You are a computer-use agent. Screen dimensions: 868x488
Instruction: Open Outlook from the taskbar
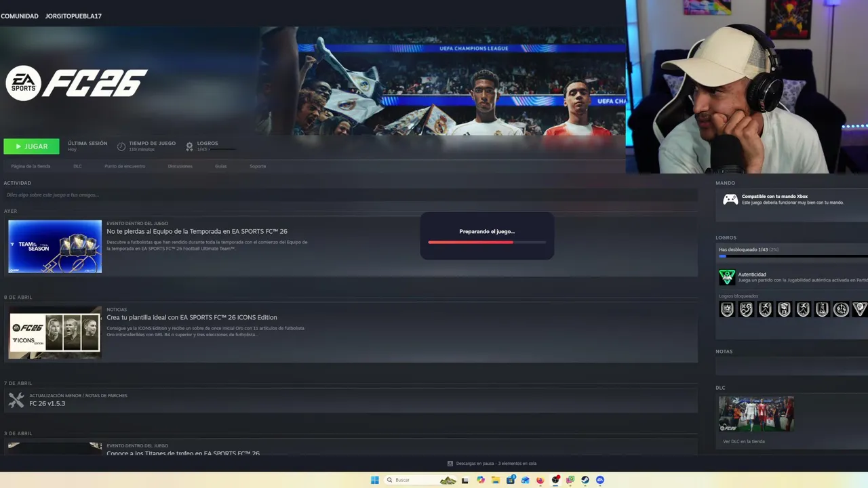pos(525,480)
